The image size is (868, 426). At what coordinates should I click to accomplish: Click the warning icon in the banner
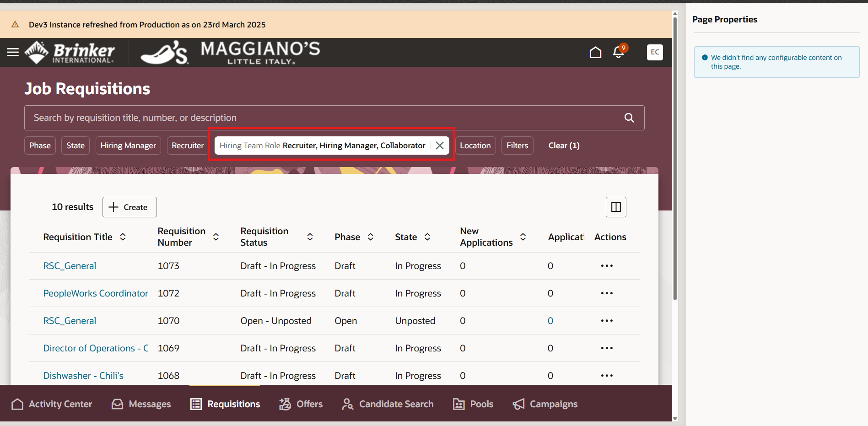click(15, 25)
